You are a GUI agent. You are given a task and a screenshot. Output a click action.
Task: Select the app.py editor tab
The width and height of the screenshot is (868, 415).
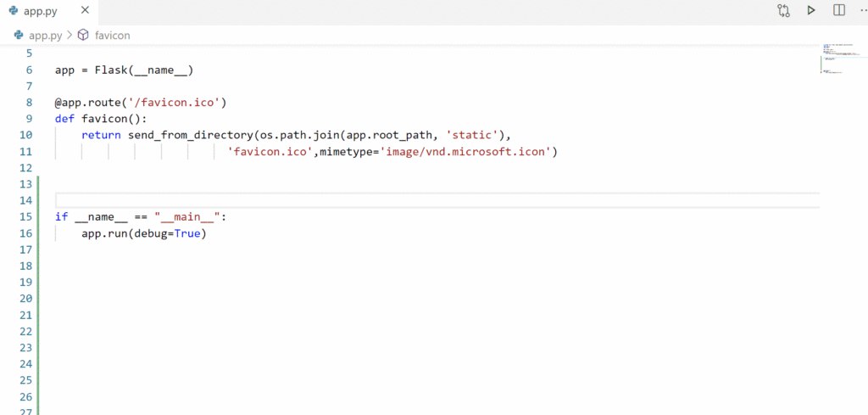tap(49, 11)
